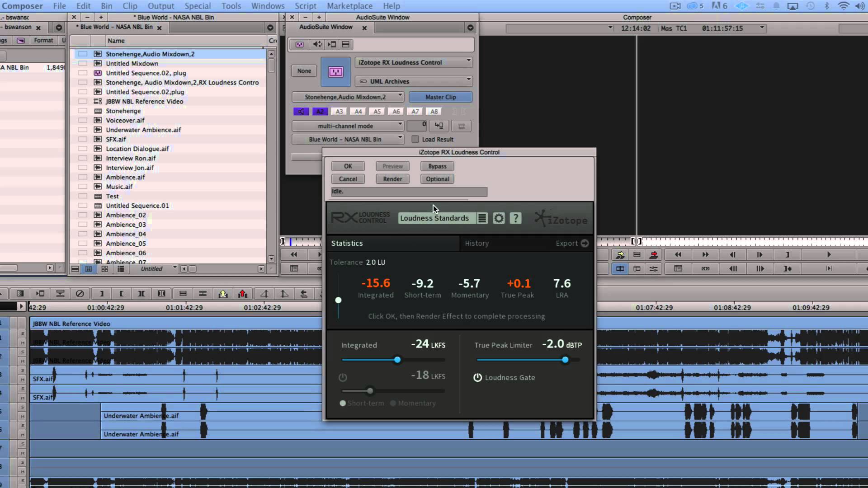Switch the bin to Script view icon
This screenshot has width=868, height=488.
[x=121, y=269]
